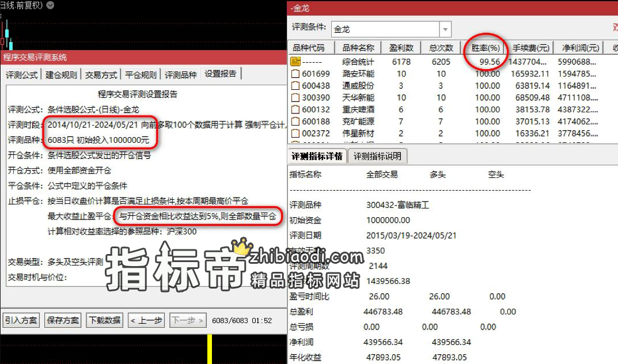This screenshot has height=364, width=618.
Task: Switch to 评测指标详情 tab
Action: coord(317,157)
